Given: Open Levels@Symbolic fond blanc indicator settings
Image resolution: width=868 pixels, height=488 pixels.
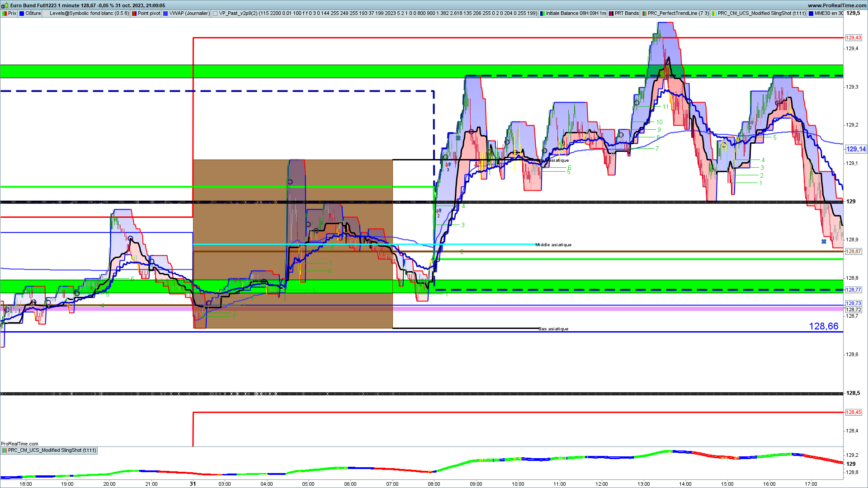Looking at the screenshot, I should point(89,14).
